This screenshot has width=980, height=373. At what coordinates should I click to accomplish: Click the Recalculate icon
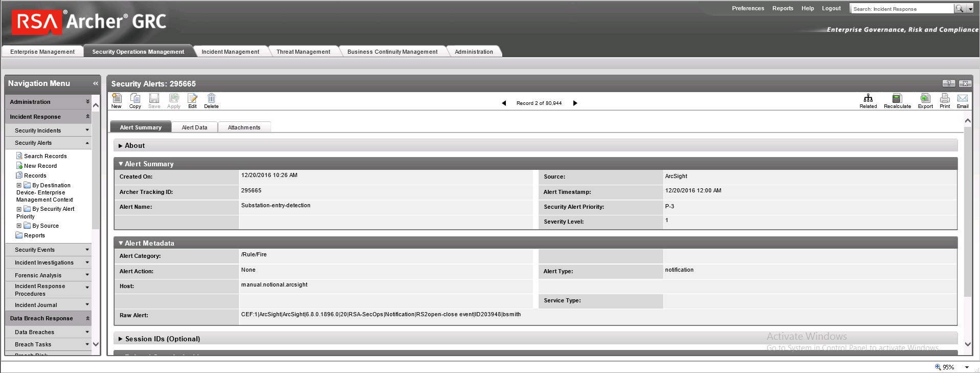coord(897,101)
